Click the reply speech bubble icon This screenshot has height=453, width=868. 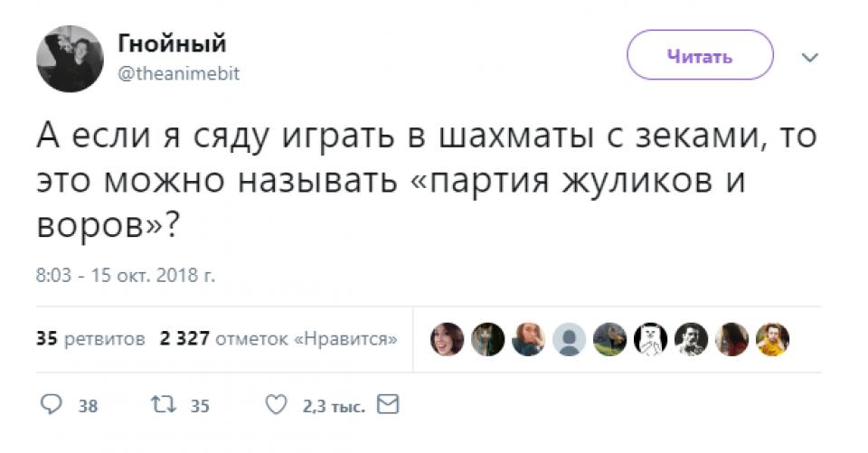(52, 405)
